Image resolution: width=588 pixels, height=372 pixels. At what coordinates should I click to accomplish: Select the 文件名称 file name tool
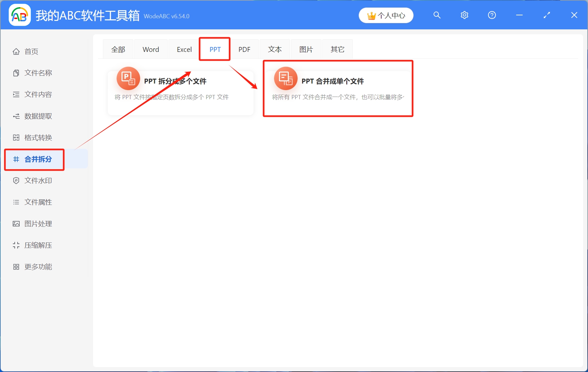click(x=38, y=73)
